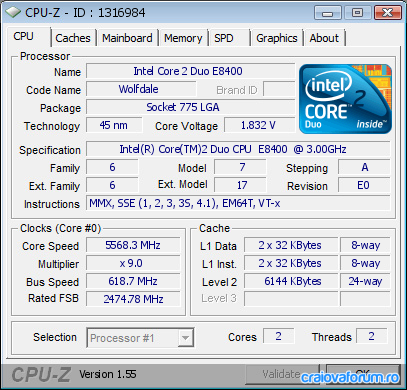The height and width of the screenshot is (390, 407).
Task: Click the OK button
Action: point(362,374)
